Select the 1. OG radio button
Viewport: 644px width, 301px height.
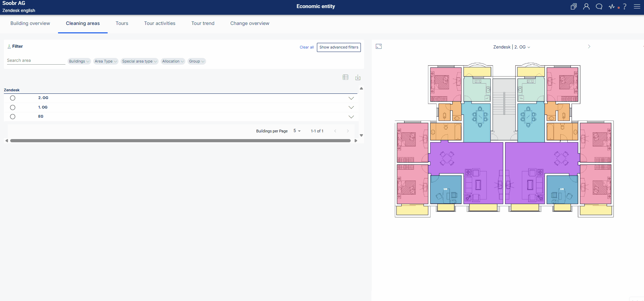point(13,107)
